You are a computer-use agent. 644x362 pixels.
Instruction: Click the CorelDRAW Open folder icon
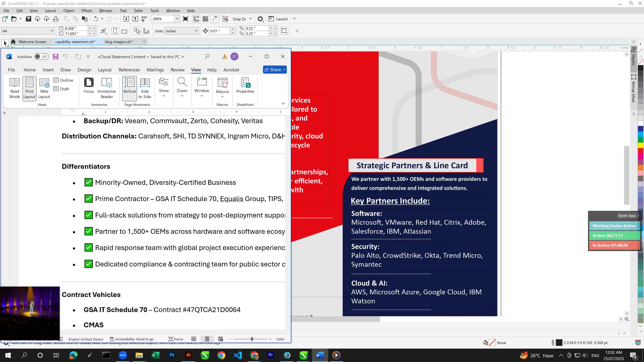[14, 19]
